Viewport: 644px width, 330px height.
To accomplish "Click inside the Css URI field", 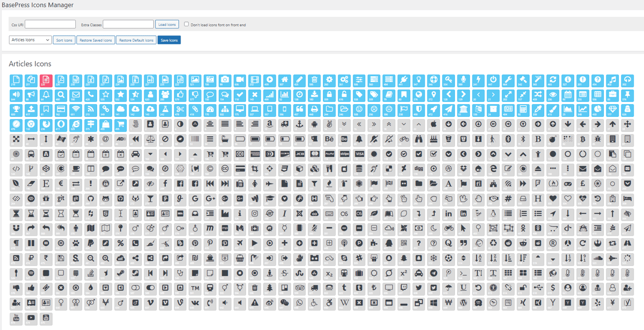I will click(50, 24).
